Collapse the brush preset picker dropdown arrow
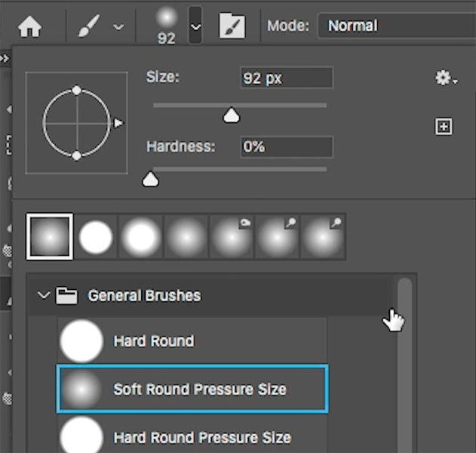Viewport: 476px width, 453px height. tap(195, 26)
